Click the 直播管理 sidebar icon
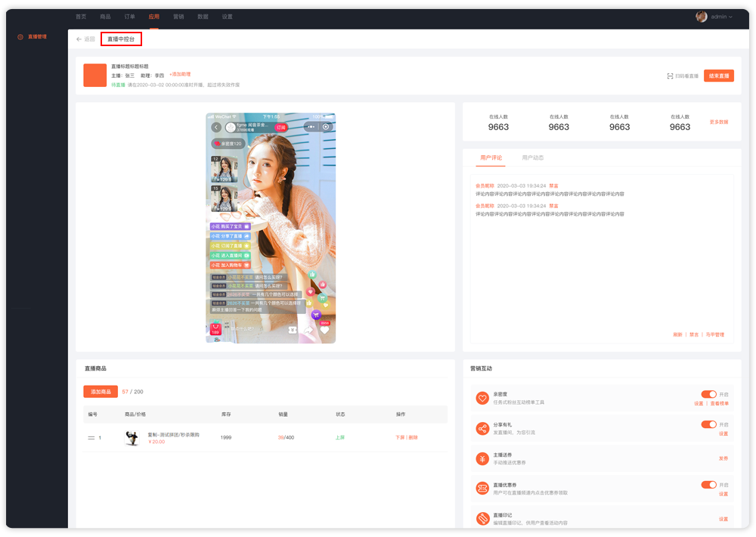 [20, 36]
